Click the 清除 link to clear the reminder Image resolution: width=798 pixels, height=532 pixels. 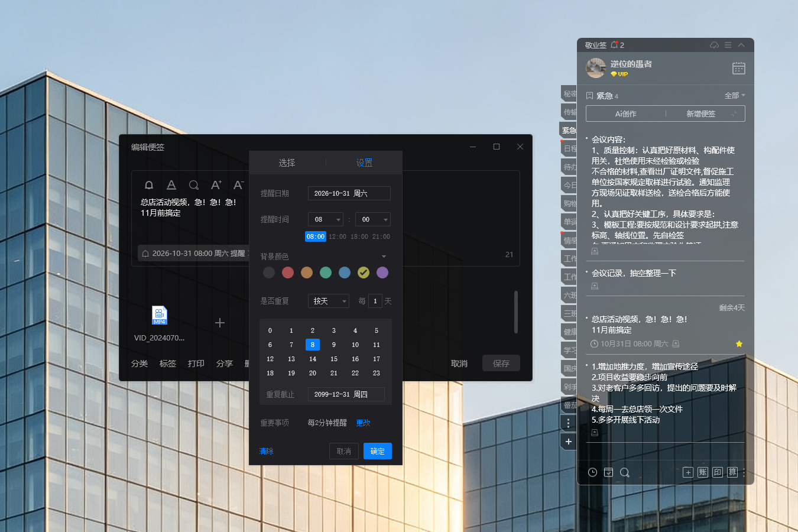click(267, 451)
